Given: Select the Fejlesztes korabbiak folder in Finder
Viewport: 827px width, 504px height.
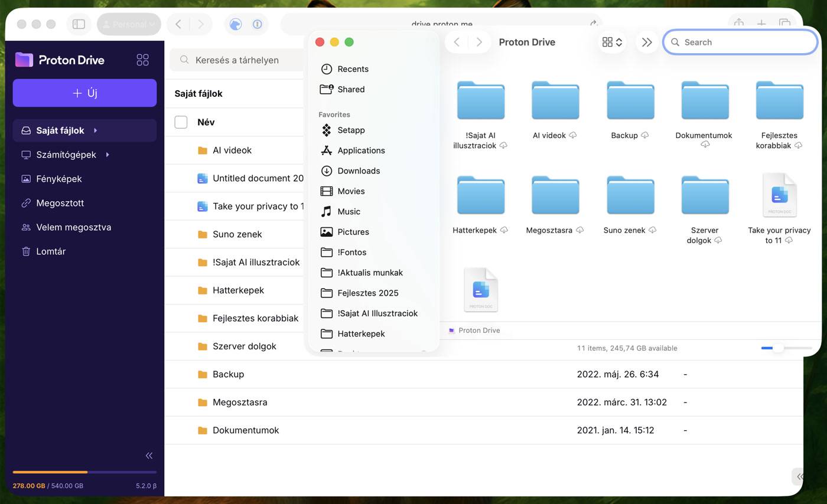Looking at the screenshot, I should pyautogui.click(x=779, y=100).
